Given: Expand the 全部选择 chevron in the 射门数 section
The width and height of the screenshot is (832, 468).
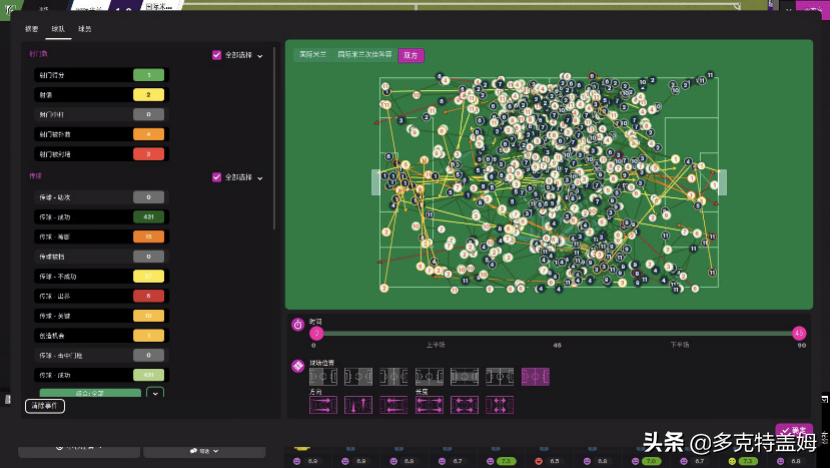Looking at the screenshot, I should pos(260,56).
